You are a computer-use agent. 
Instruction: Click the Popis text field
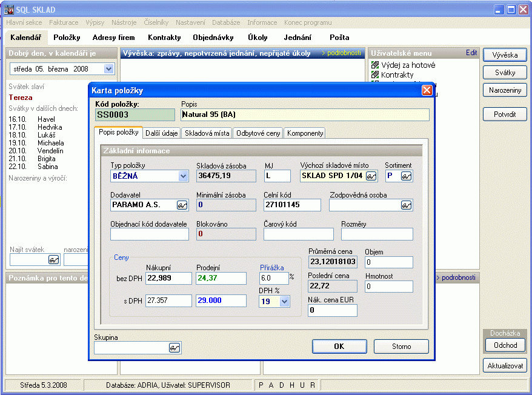coord(304,115)
